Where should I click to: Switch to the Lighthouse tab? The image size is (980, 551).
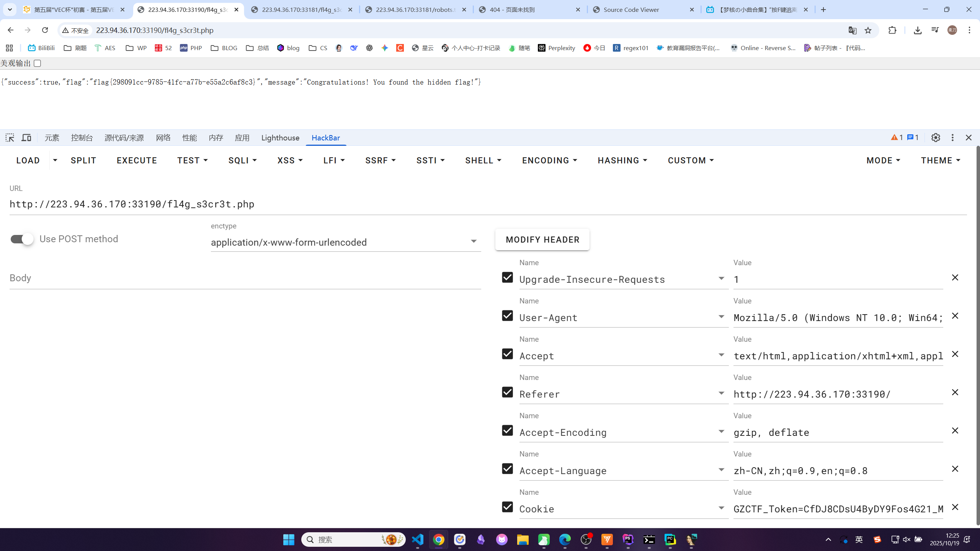[x=280, y=138]
